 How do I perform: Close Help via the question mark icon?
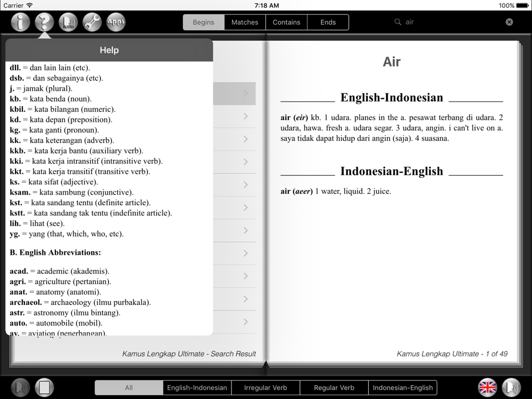click(x=45, y=22)
